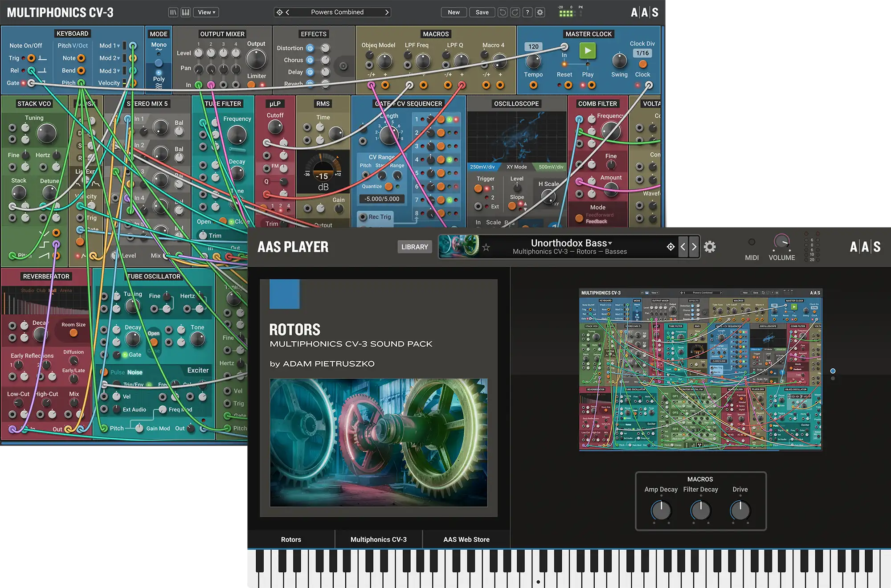Toggle the Delay effect power button
The image size is (891, 588).
pyautogui.click(x=310, y=72)
